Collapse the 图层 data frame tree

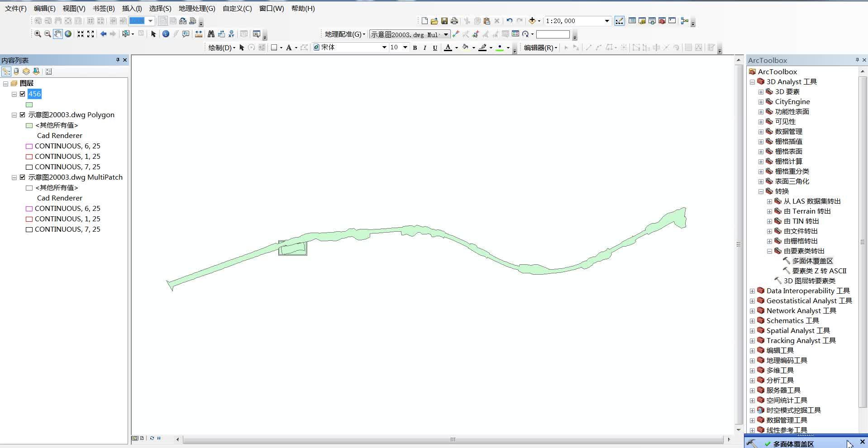(5, 84)
